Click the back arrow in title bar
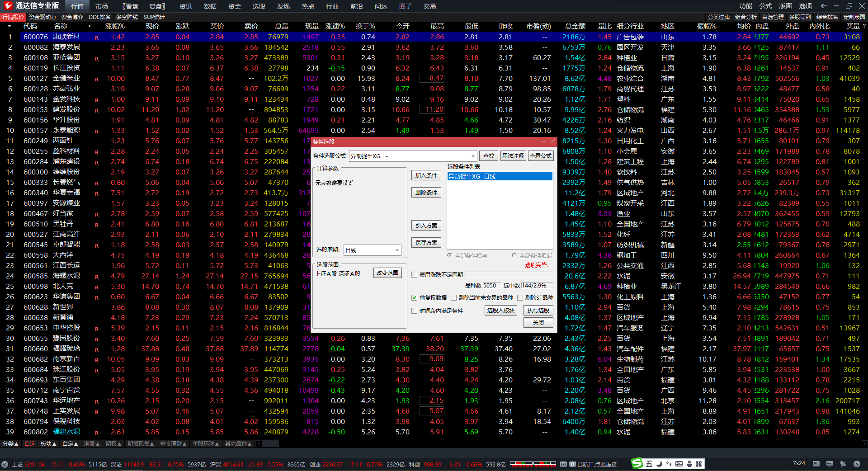The height and width of the screenshot is (471, 868). 824,6
